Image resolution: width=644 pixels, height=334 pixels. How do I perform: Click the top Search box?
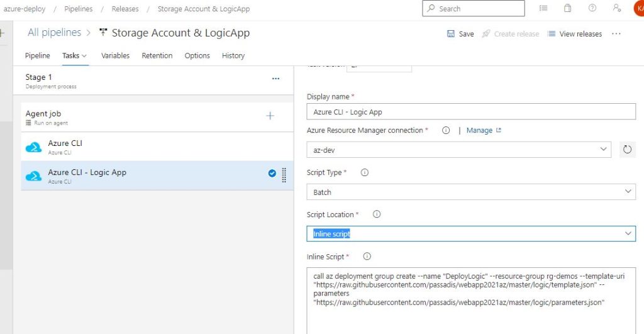473,8
